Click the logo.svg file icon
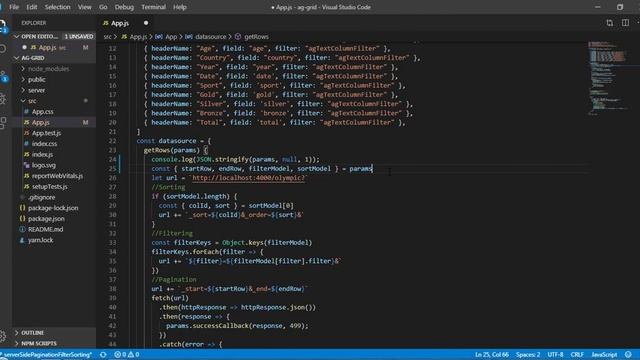 (27, 165)
